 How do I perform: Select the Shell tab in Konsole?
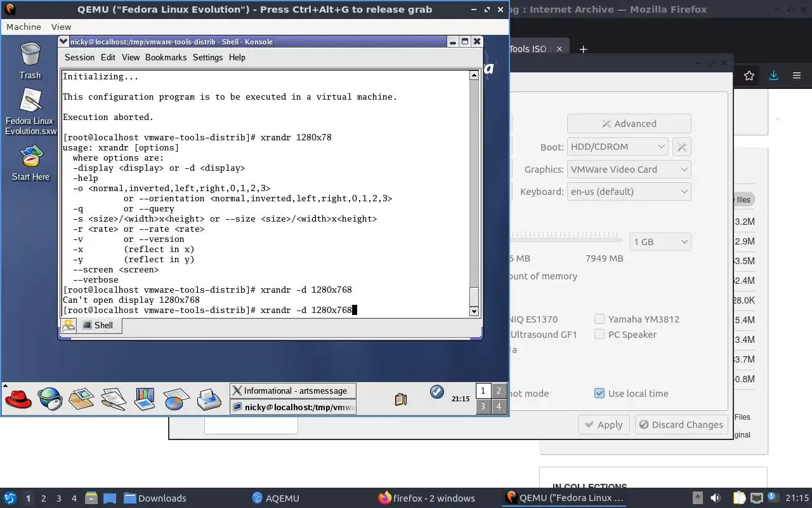pyautogui.click(x=99, y=325)
